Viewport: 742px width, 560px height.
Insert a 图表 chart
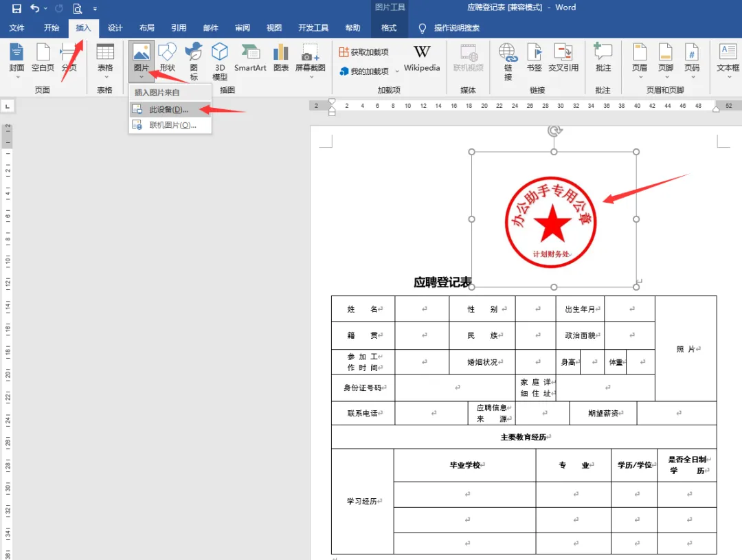(x=281, y=58)
